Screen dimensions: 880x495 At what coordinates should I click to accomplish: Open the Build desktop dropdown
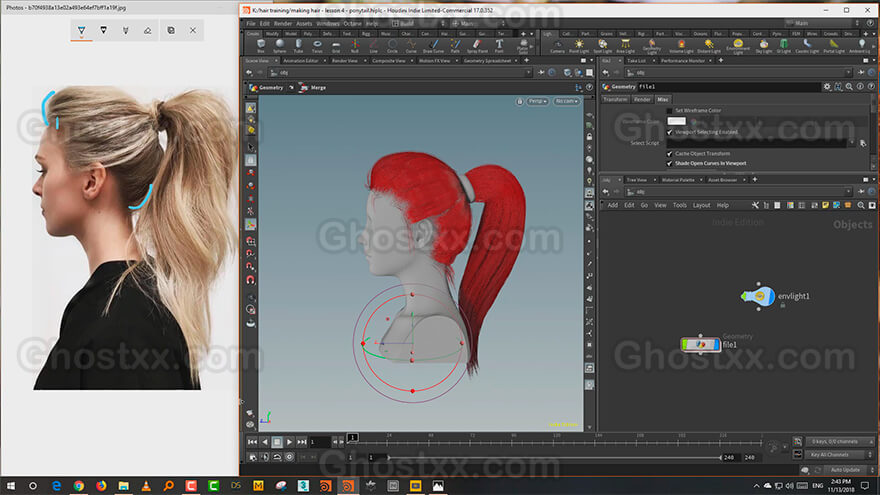[418, 24]
